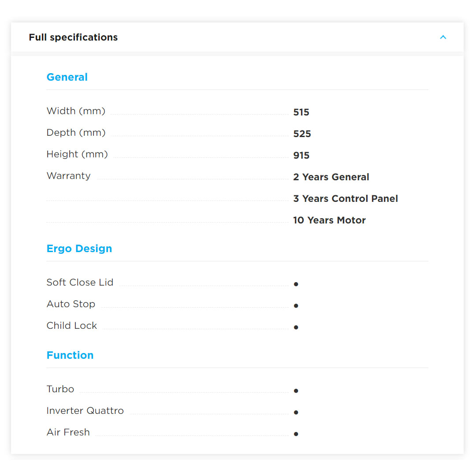Click the 2 Years General warranty text

point(331,177)
